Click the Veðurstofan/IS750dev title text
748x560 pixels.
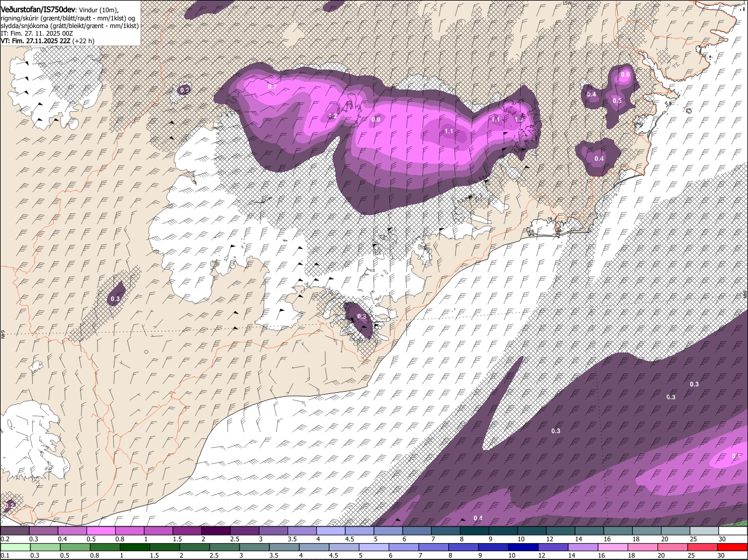pyautogui.click(x=37, y=10)
